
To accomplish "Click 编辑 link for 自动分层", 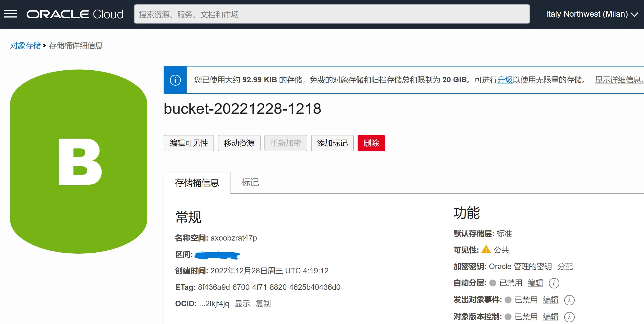I will (535, 283).
